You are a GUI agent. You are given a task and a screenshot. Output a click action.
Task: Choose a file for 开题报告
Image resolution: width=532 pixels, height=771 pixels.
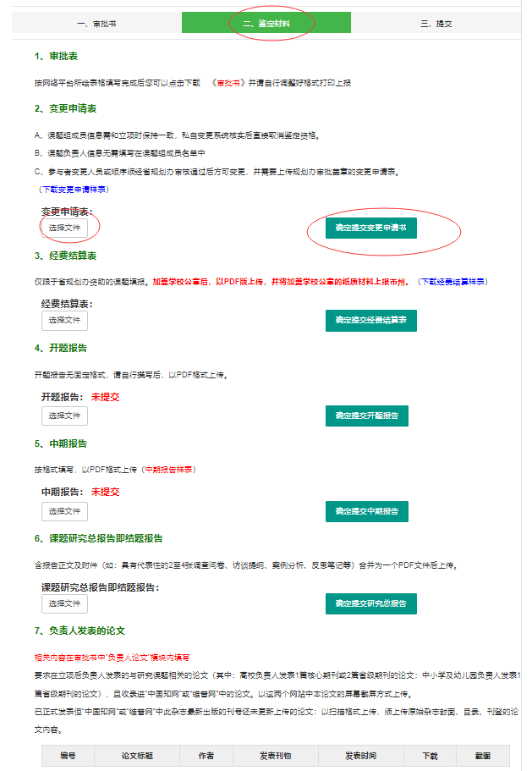[64, 416]
